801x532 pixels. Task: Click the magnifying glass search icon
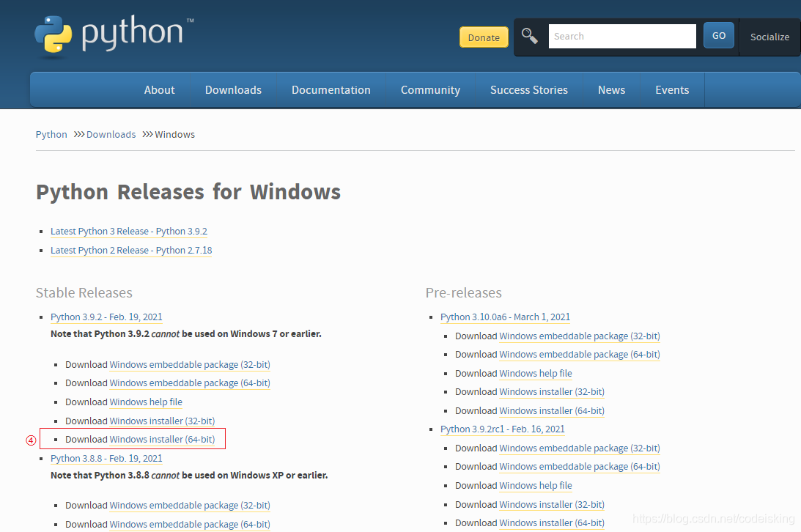[x=529, y=36]
